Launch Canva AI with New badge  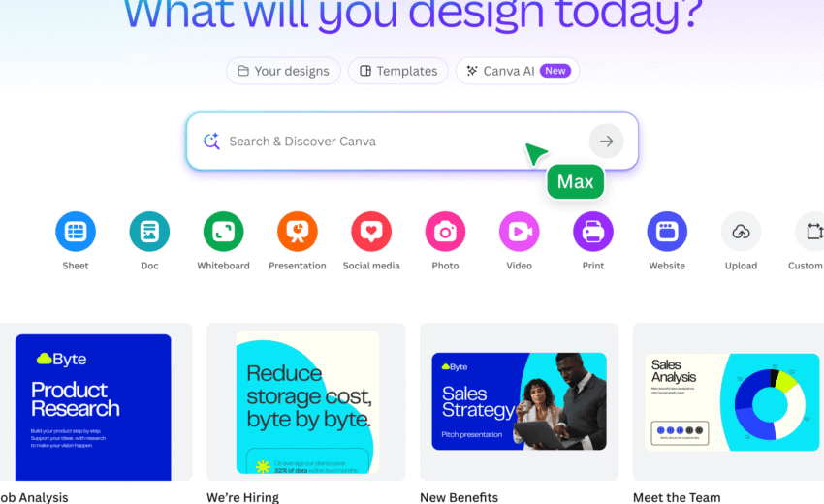click(x=518, y=71)
